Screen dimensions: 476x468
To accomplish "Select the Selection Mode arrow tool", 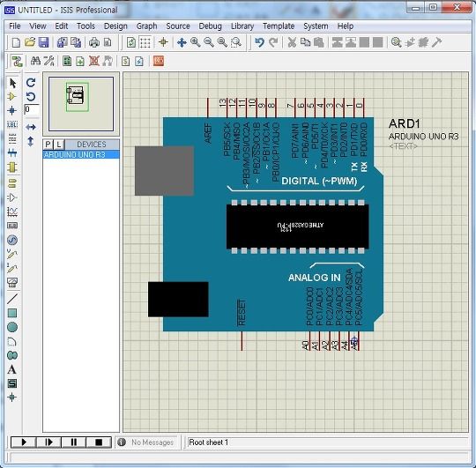I will click(x=12, y=83).
